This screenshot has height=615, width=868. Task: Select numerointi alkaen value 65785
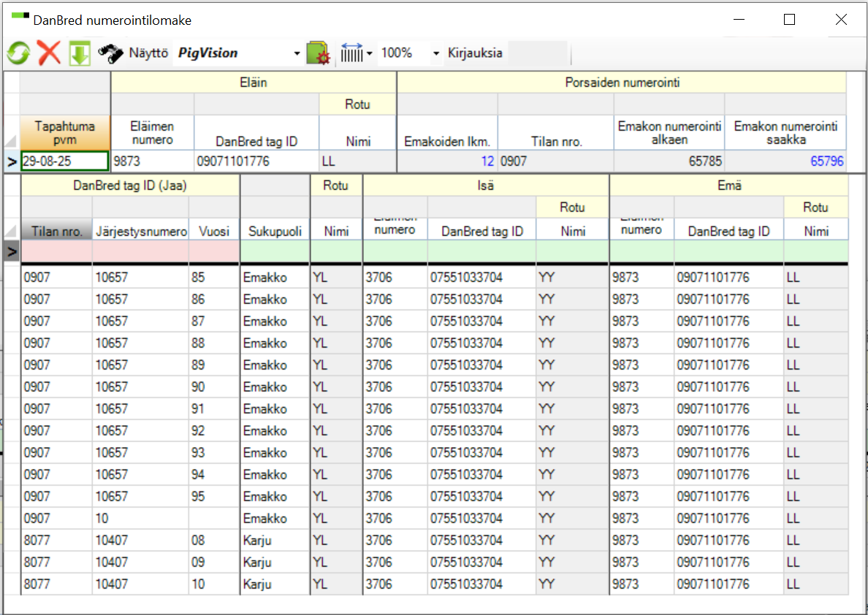click(669, 161)
